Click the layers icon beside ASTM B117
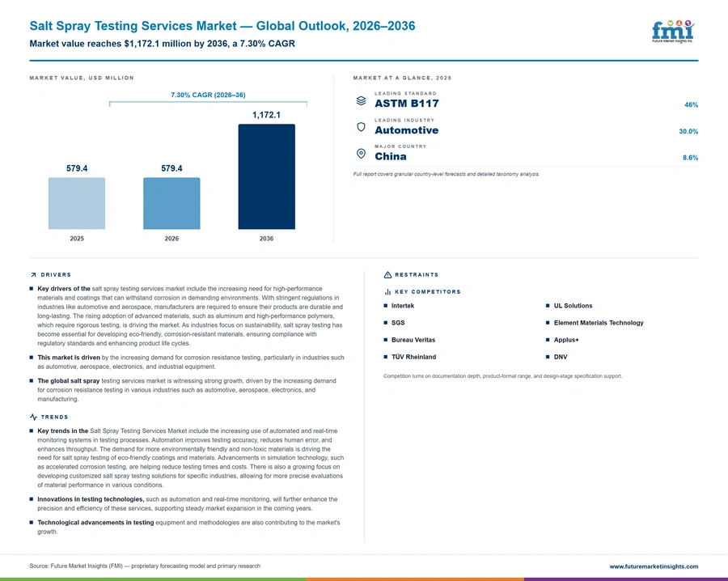The image size is (728, 581). click(361, 100)
